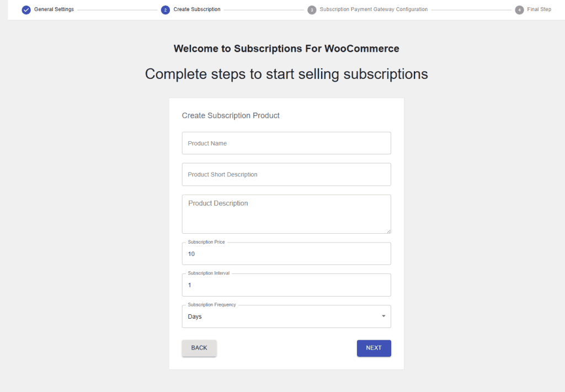Click the Final Step label
The width and height of the screenshot is (565, 392).
[x=538, y=9]
